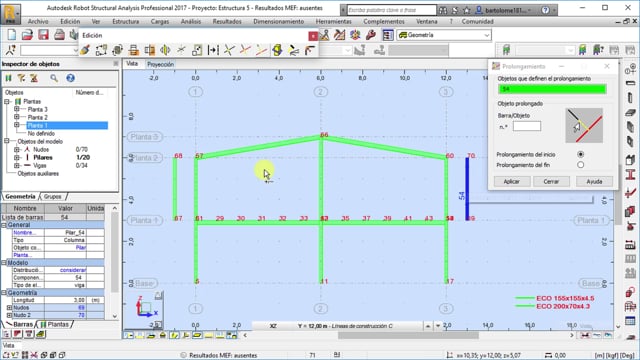Click the I-beam section icon on right toolbar
Image resolution: width=640 pixels, height=360 pixels.
click(630, 175)
